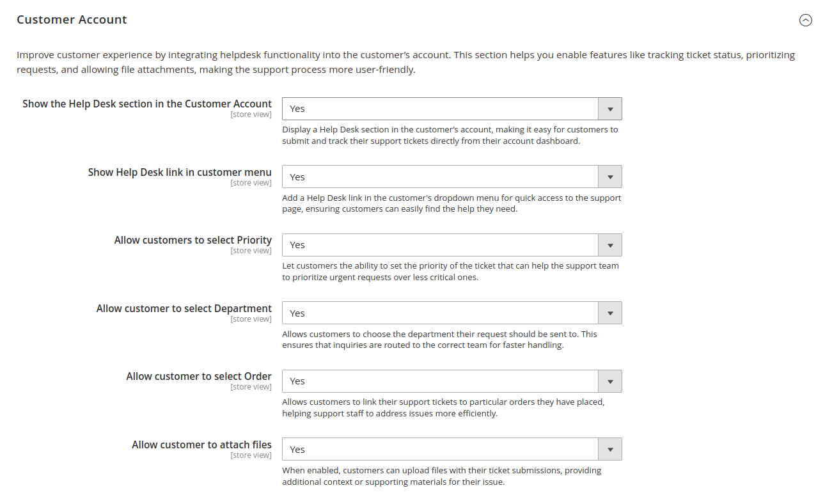832x504 pixels.
Task: Open the 'Allow customer to attach files' dropdown
Action: (x=448, y=449)
